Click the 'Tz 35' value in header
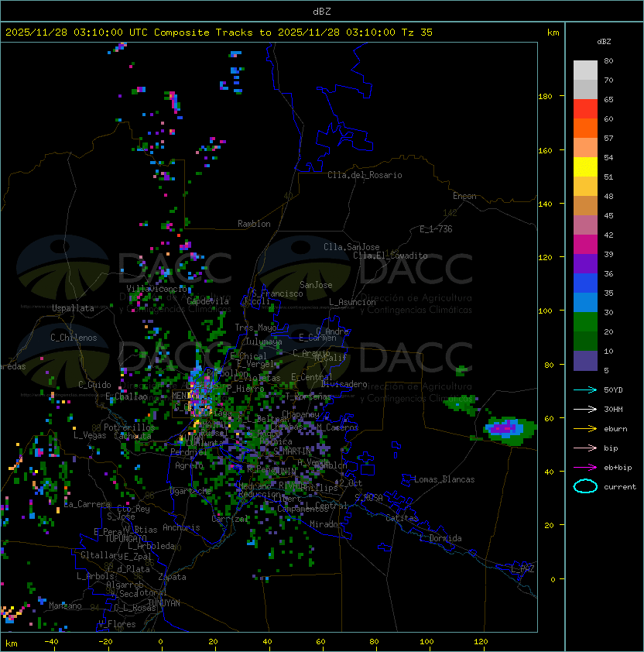This screenshot has height=652, width=644. pos(417,33)
